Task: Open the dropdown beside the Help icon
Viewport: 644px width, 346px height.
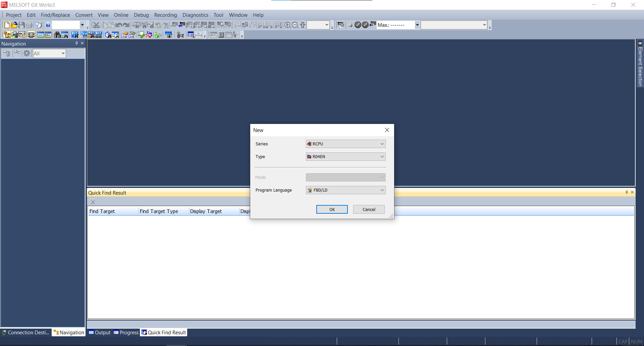Action: pyautogui.click(x=82, y=25)
